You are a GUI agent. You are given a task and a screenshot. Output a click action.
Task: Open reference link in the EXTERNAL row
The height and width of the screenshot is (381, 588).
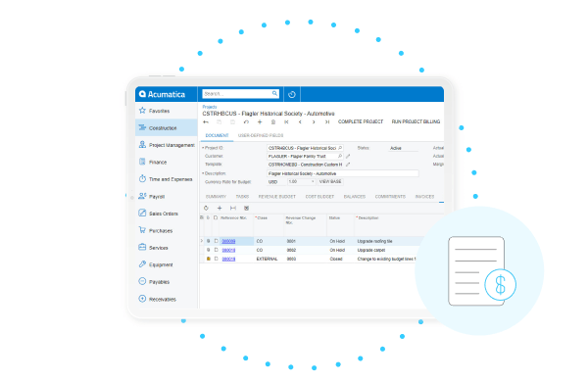click(x=228, y=259)
